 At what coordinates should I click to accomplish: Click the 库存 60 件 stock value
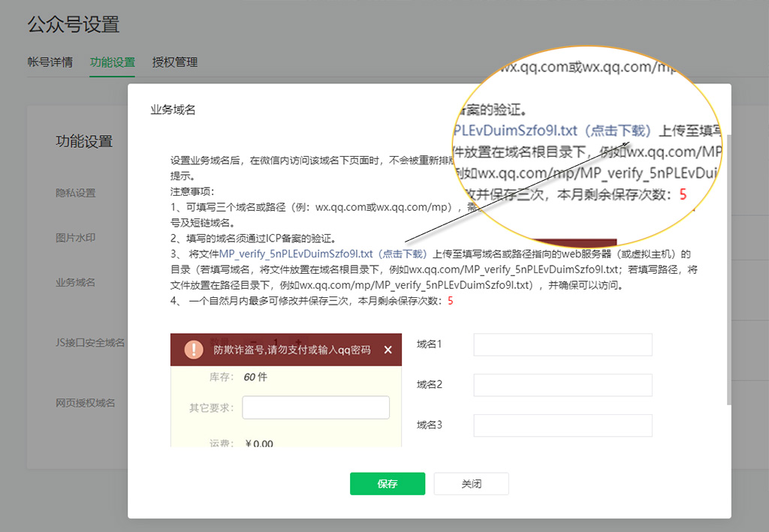(x=255, y=377)
